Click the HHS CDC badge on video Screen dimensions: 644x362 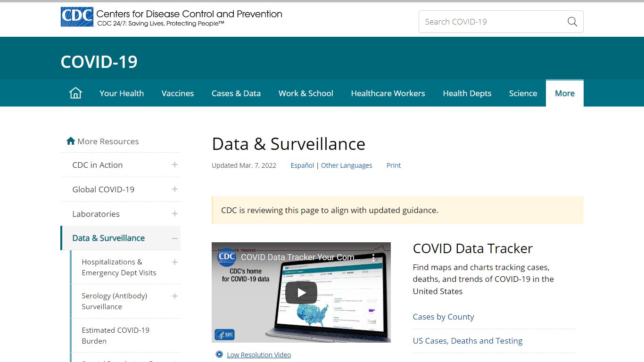point(224,335)
